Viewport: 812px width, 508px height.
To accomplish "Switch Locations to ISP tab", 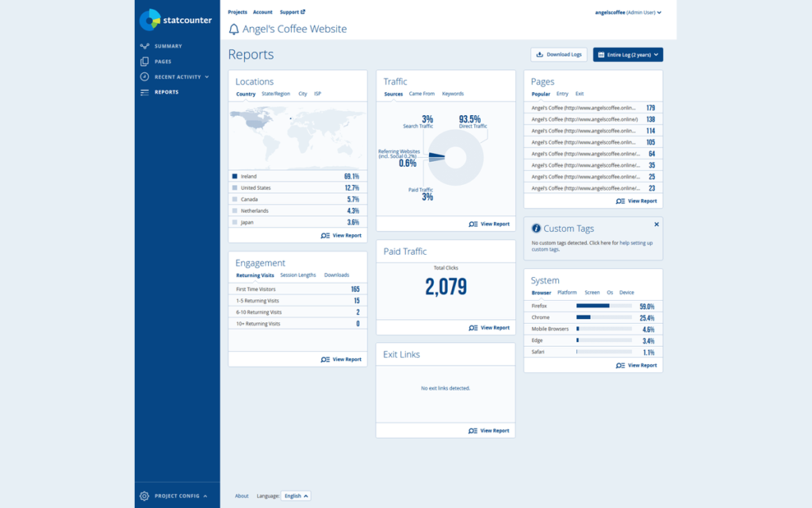I will 317,94.
